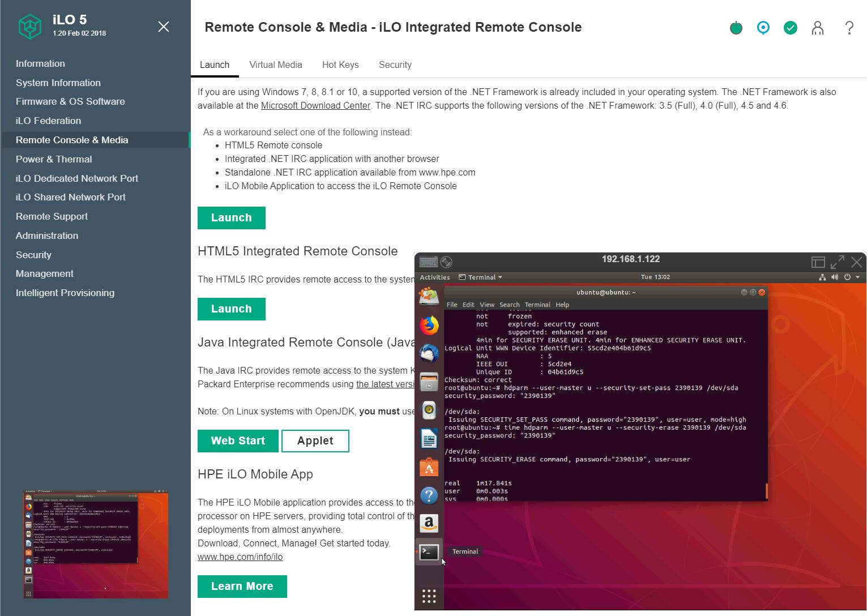Toggle the UID indicator icon in header

763,27
